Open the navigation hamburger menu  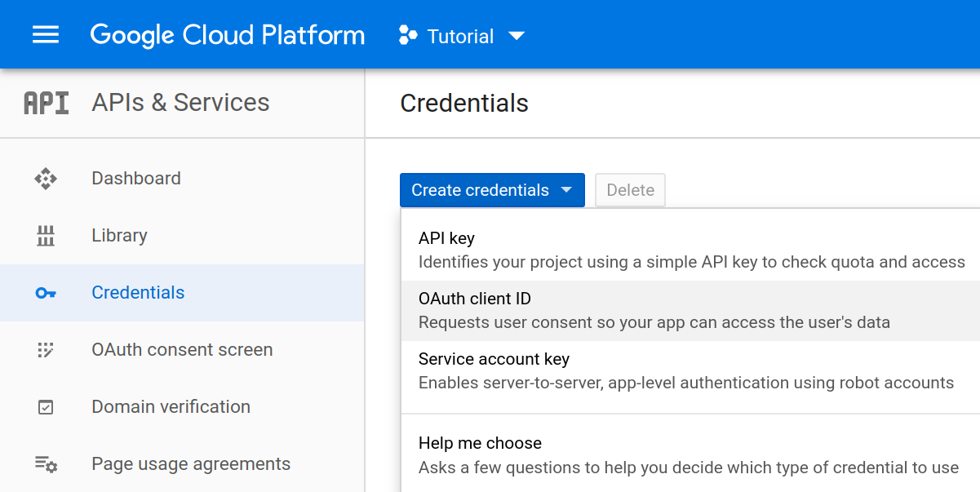point(45,34)
